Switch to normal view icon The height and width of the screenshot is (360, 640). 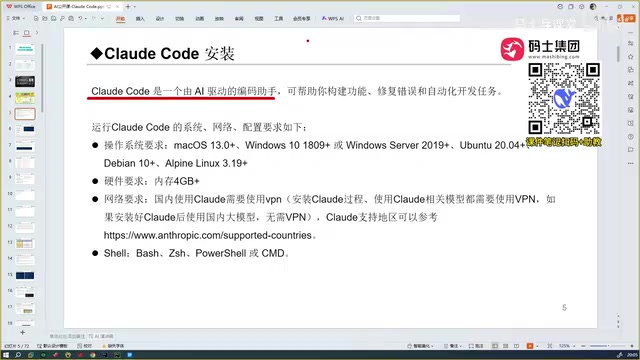click(495, 346)
